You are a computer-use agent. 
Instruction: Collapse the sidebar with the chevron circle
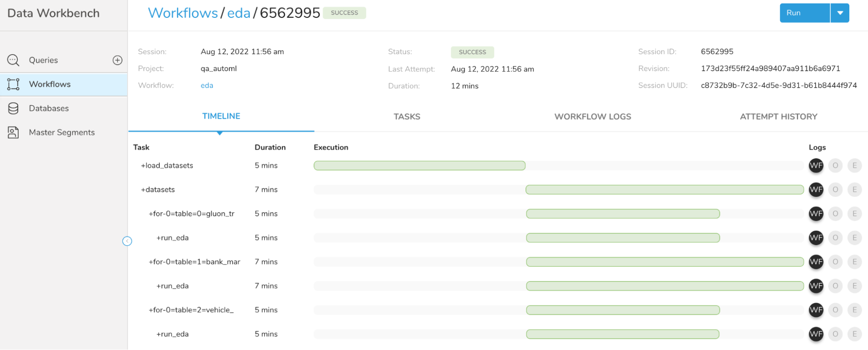point(127,241)
